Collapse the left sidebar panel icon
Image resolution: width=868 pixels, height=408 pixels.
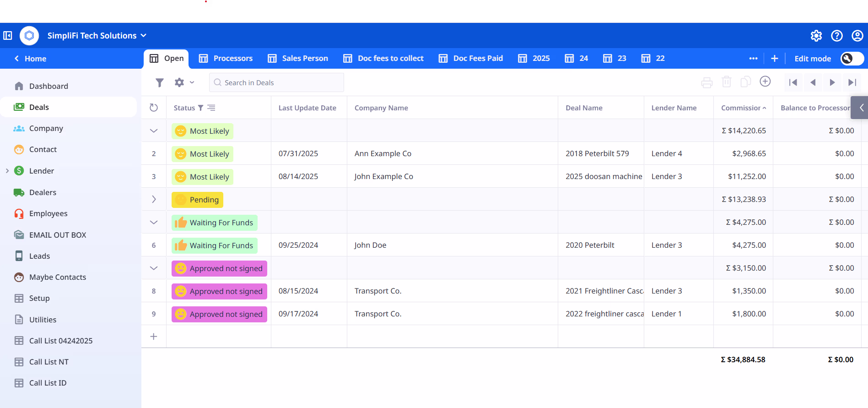tap(8, 36)
